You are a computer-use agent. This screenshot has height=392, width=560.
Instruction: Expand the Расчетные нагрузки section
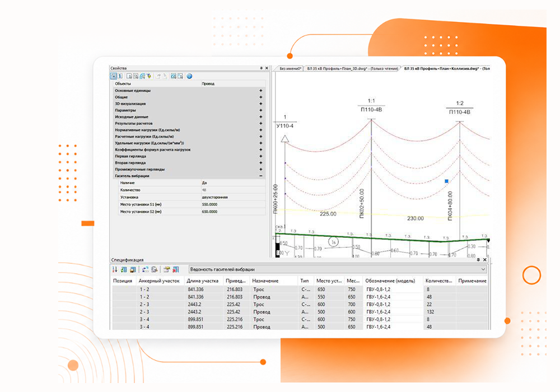(x=261, y=137)
